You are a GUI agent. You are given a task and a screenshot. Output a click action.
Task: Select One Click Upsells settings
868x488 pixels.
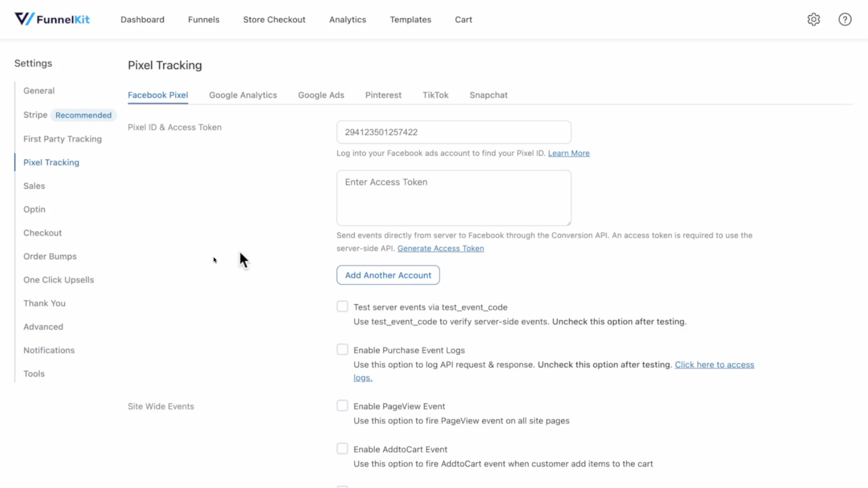[x=59, y=280]
